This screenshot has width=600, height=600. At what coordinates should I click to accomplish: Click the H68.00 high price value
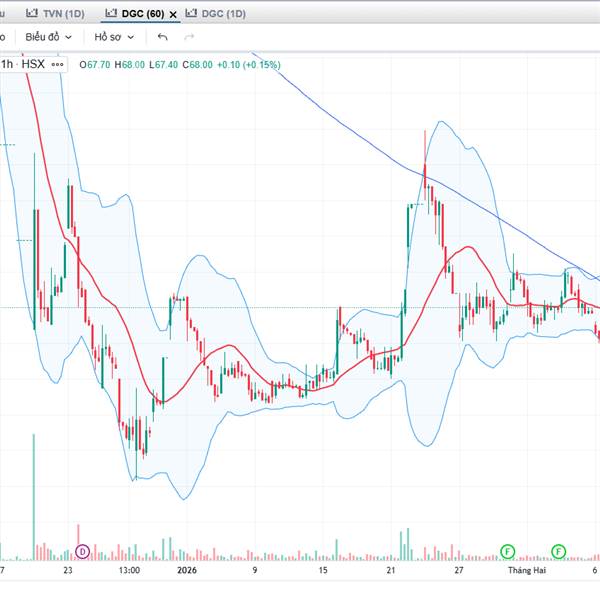130,65
